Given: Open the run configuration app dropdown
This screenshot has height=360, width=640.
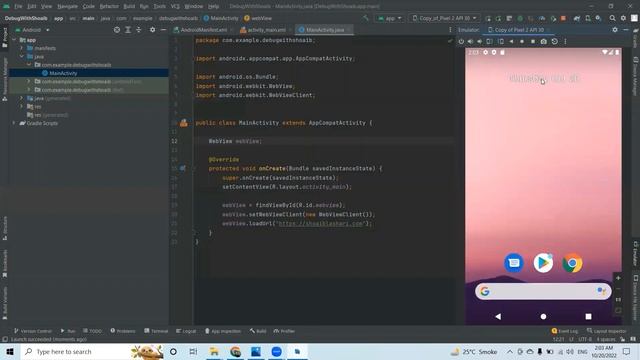Looking at the screenshot, I should (x=389, y=18).
